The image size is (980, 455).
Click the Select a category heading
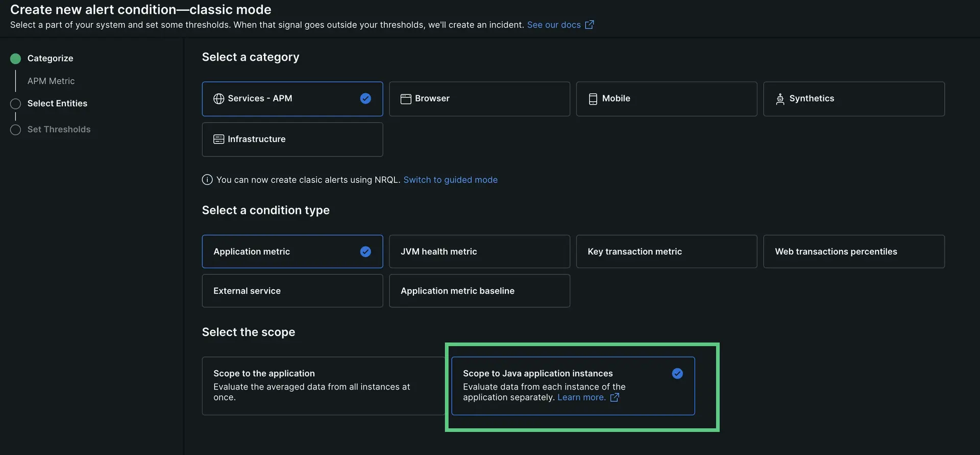[251, 57]
